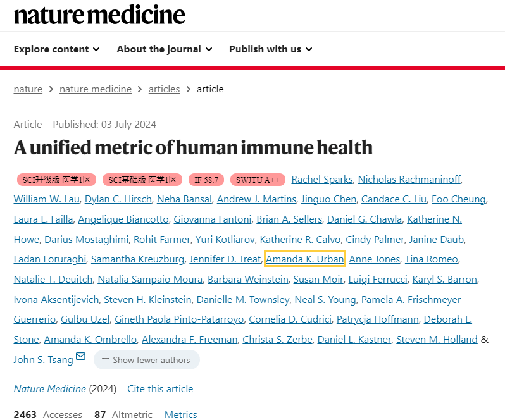The height and width of the screenshot is (420, 505).
Task: Open the About the journal dropdown
Action: [164, 49]
